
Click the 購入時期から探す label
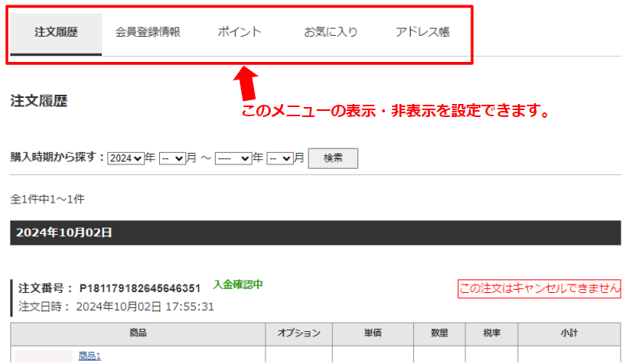[57, 157]
